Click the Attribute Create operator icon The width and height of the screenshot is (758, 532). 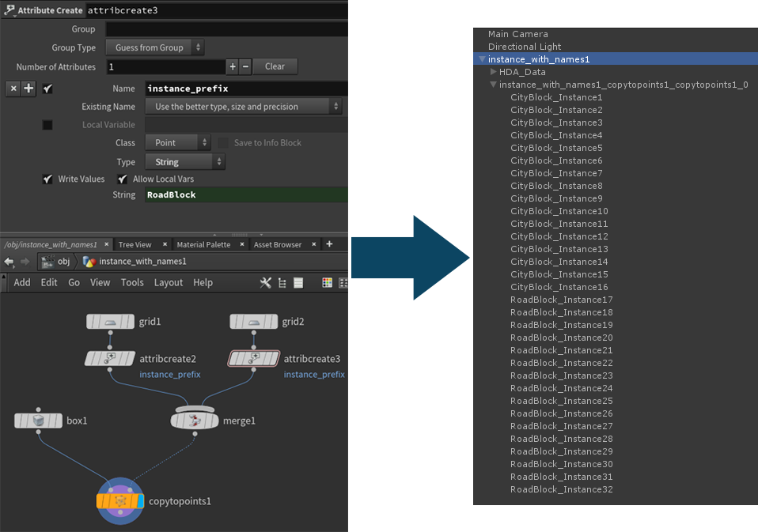click(x=9, y=9)
